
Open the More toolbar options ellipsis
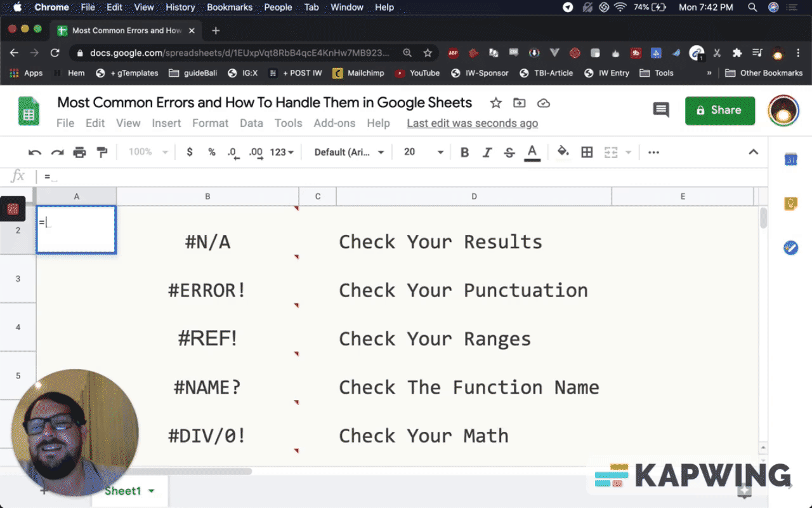(653, 152)
